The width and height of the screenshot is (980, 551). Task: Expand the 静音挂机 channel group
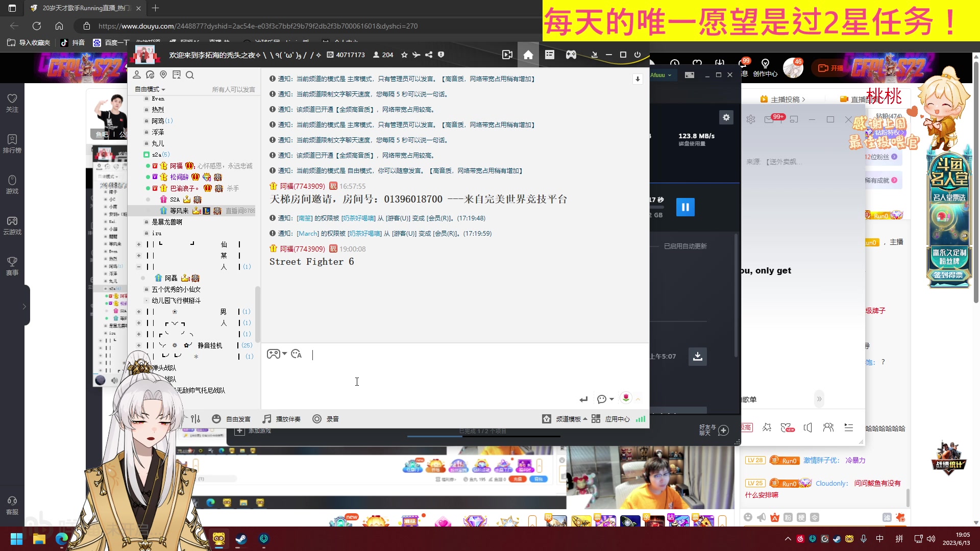click(x=139, y=345)
